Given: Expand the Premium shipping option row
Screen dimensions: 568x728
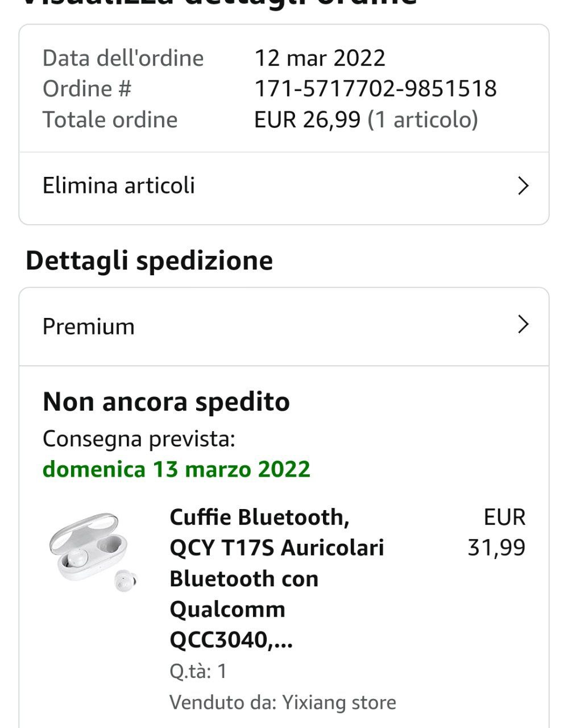Looking at the screenshot, I should tap(284, 326).
